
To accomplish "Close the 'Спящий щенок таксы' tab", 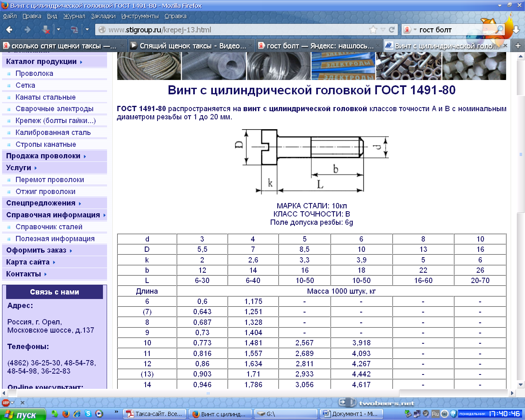I will [x=250, y=46].
